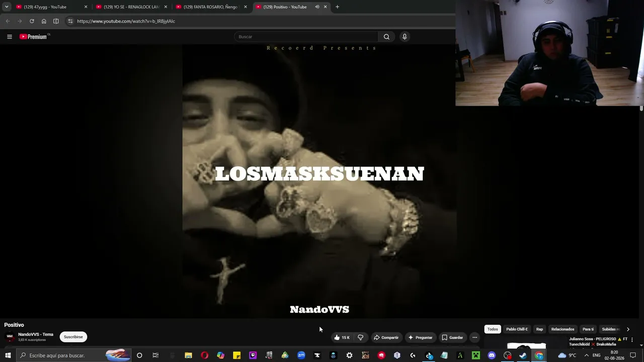Image resolution: width=644 pixels, height=362 pixels.
Task: Switch to the 47yygg YouTube tab
Action: tap(49, 7)
